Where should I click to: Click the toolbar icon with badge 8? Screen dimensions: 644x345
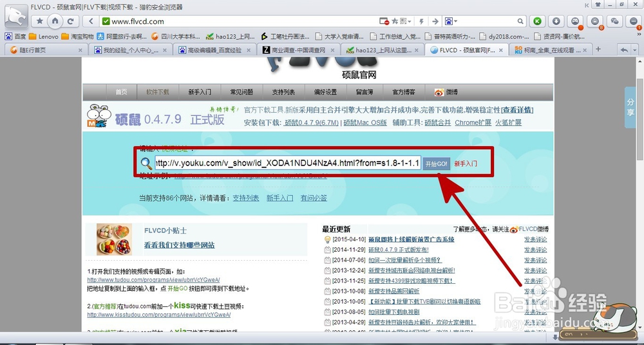pyautogui.click(x=594, y=21)
